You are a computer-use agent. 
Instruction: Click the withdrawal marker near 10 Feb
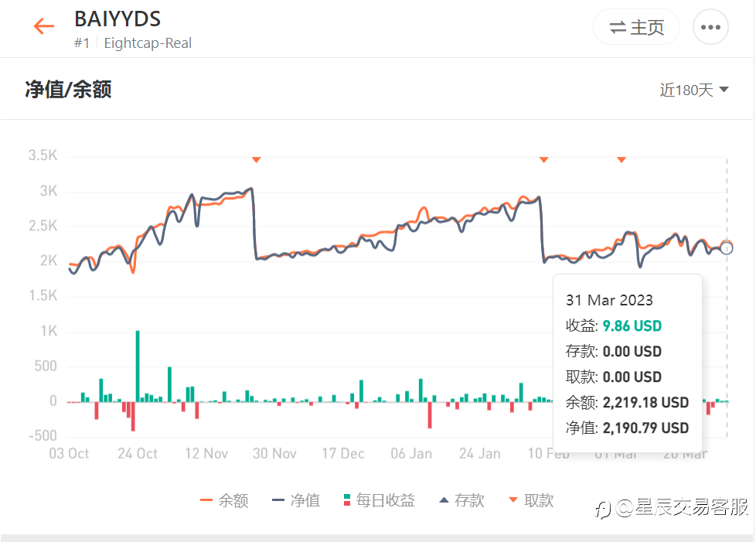point(544,159)
